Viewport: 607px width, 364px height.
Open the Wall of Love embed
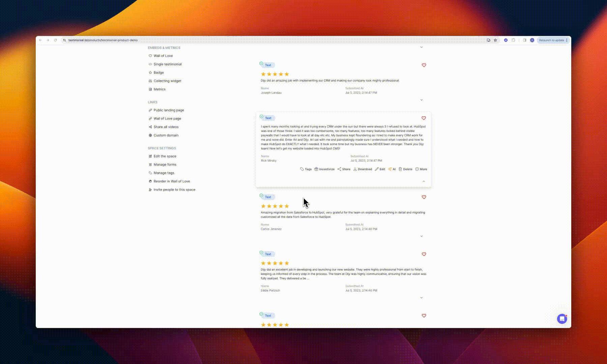[x=161, y=56]
